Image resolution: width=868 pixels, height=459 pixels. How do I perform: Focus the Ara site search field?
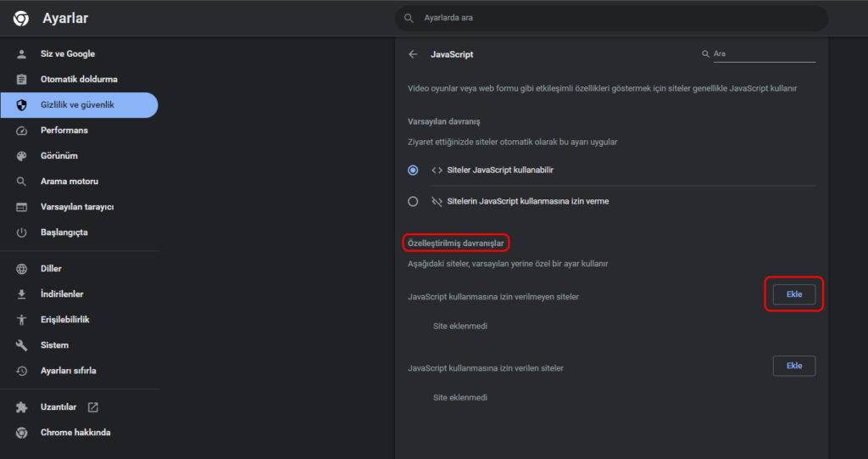pyautogui.click(x=764, y=53)
